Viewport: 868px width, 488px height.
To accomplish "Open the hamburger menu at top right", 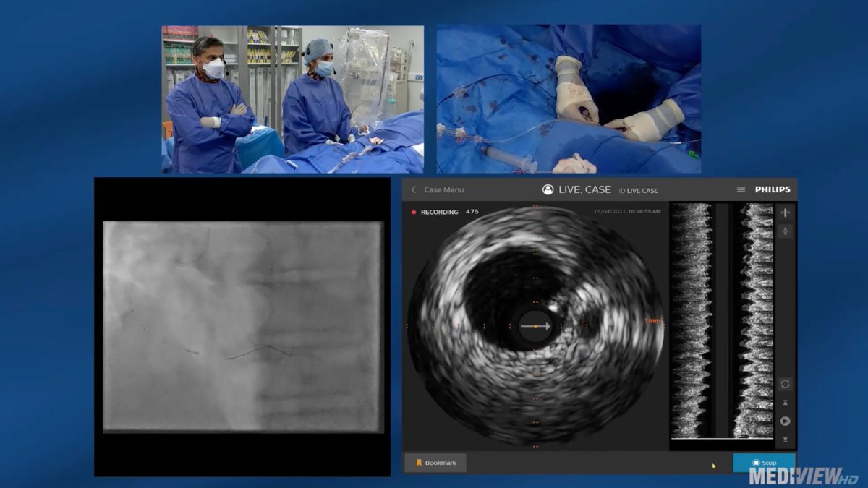I will tap(740, 189).
